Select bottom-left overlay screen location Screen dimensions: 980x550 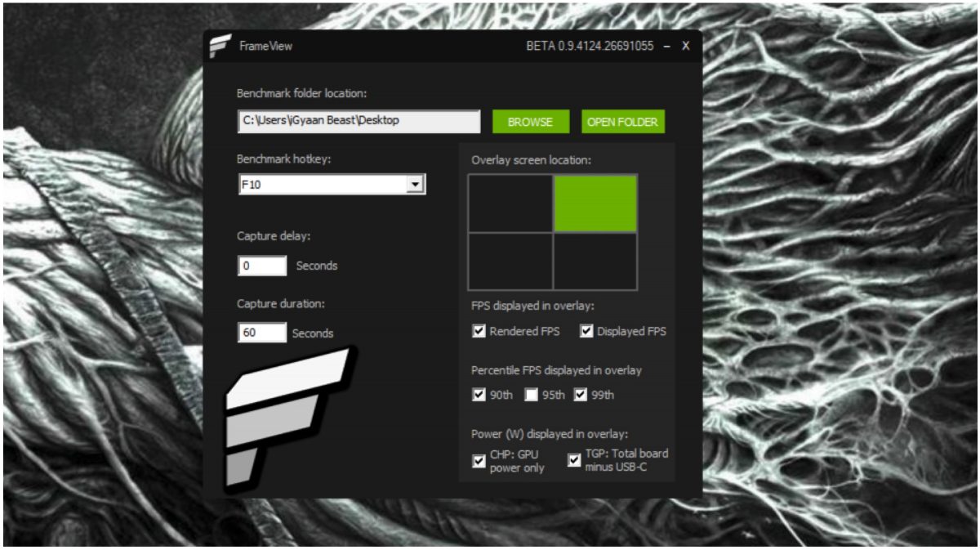pyautogui.click(x=510, y=261)
